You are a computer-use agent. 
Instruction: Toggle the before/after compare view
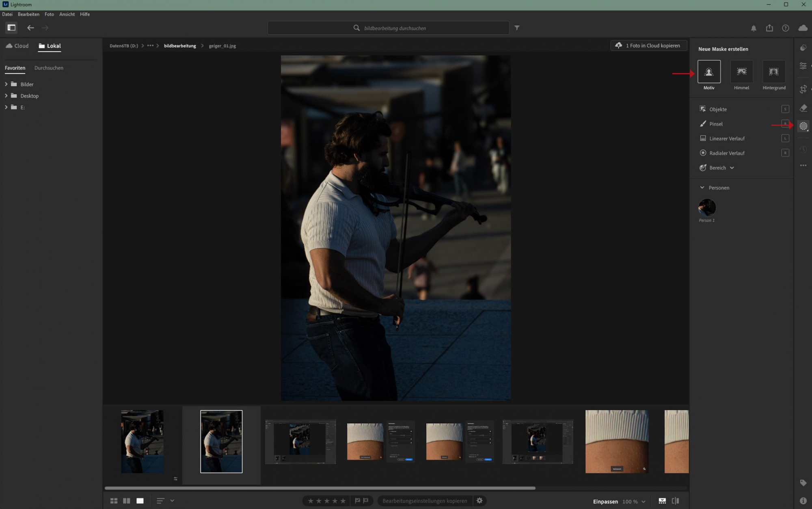click(676, 501)
